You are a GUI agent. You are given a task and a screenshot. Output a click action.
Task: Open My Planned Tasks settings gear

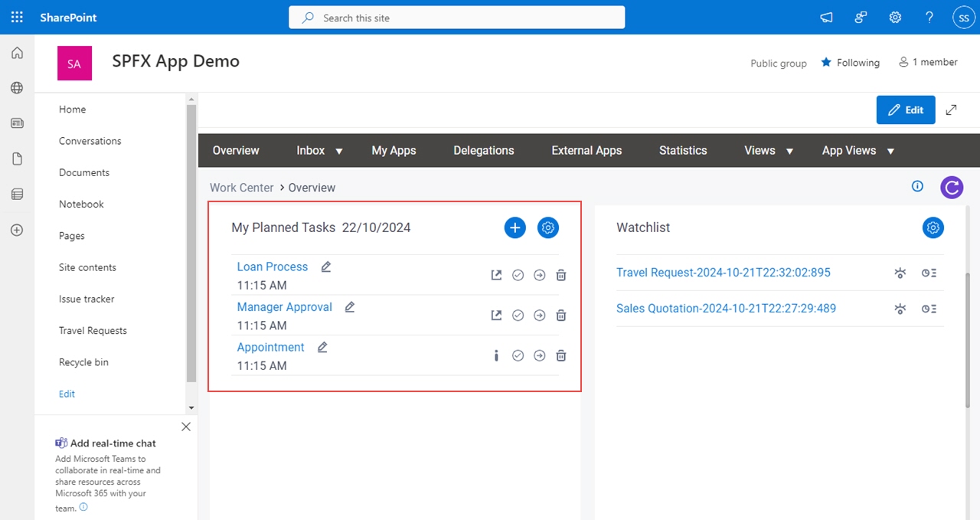[548, 227]
